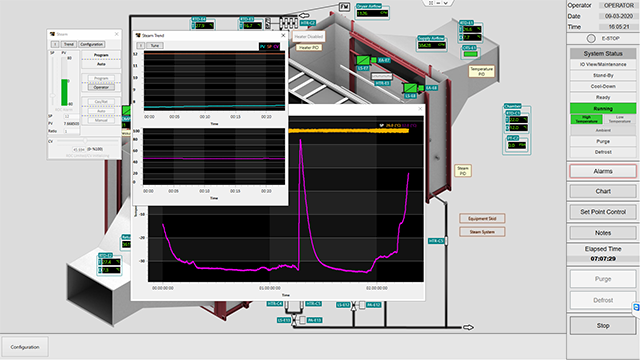Open the Notes button
Screen dimensions: 640x360
[603, 233]
